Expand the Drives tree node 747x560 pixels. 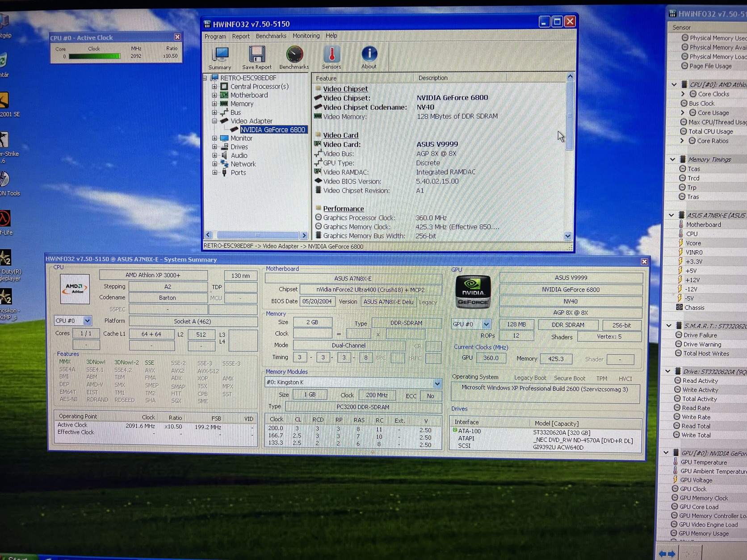click(x=214, y=147)
